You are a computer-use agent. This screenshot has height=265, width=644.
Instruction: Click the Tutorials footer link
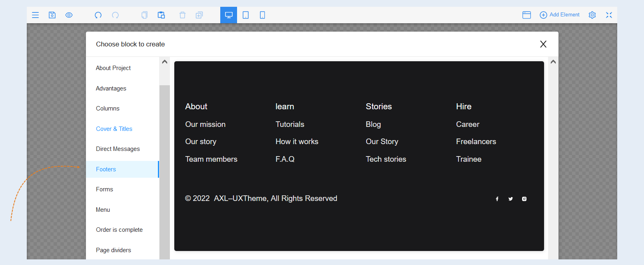coord(290,124)
